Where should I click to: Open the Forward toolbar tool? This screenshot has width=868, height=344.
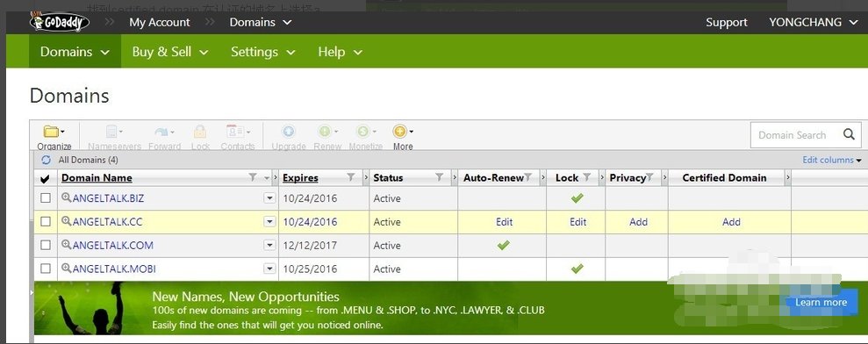(164, 138)
